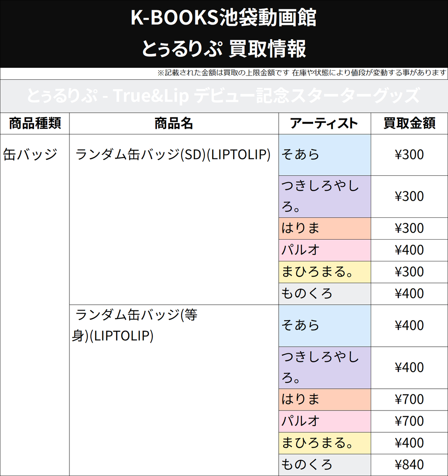The image size is (448, 476).
Task: Click the ランダム缶バッジ(SD)(LIPTOLIP) product name
Action: 173,154
